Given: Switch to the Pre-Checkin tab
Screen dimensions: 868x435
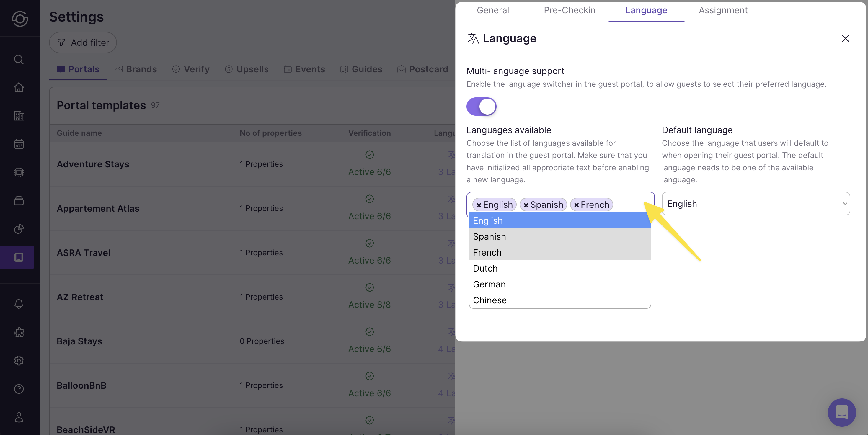Looking at the screenshot, I should [x=570, y=10].
